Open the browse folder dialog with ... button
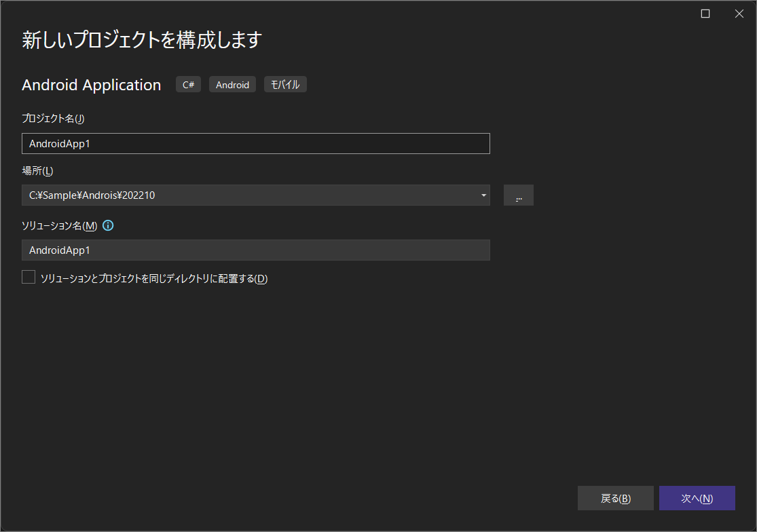This screenshot has height=532, width=757. [518, 195]
